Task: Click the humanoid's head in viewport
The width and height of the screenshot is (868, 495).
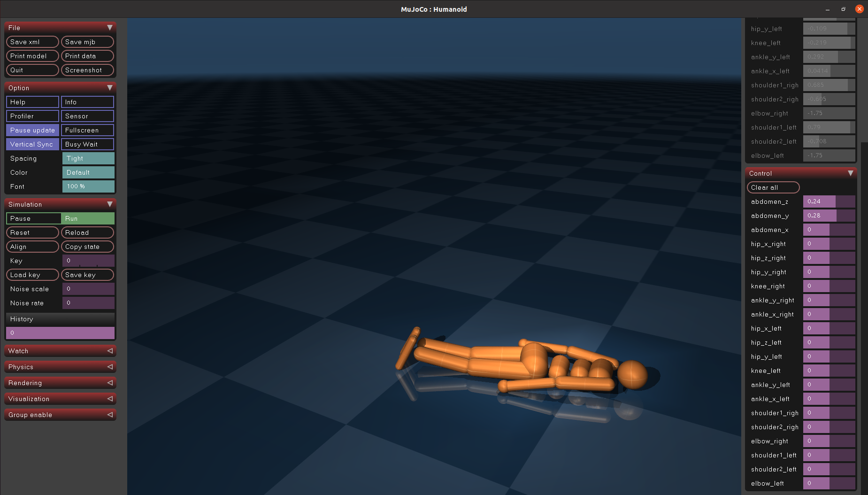Action: point(632,374)
